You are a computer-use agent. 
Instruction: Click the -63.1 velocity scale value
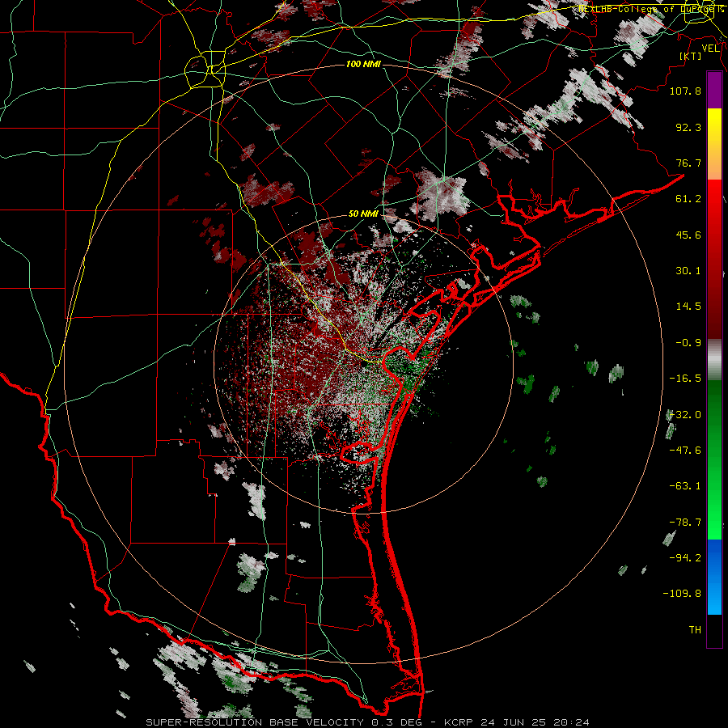pos(685,486)
